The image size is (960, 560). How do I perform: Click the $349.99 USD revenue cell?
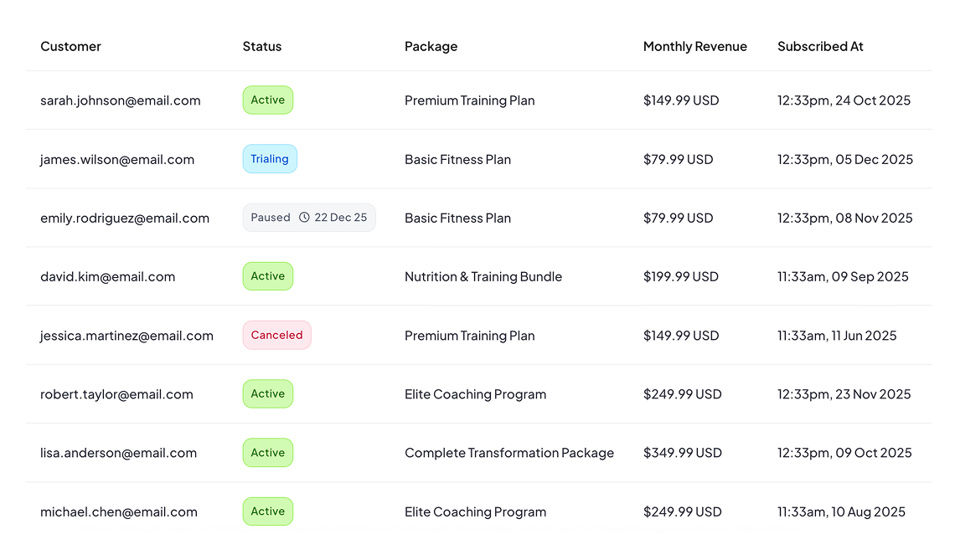[x=682, y=453]
